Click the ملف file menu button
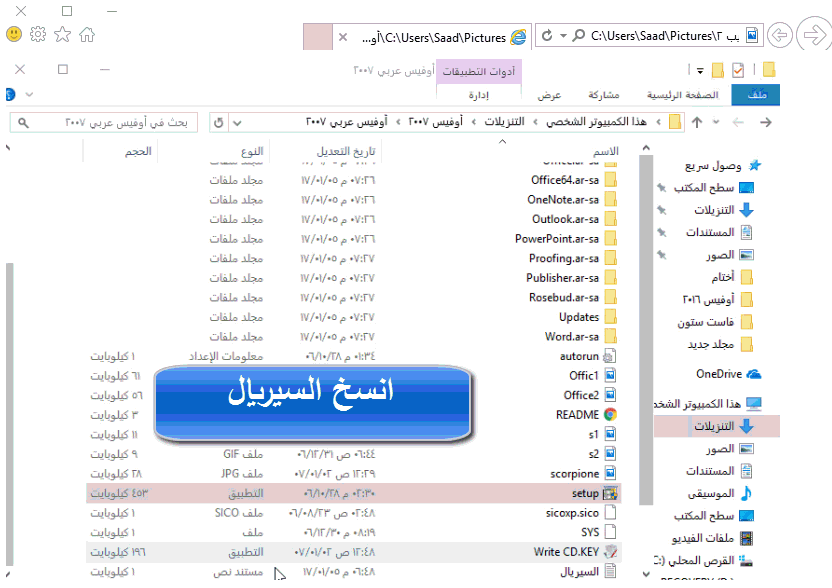Viewport: 832px width, 588px height. [x=757, y=95]
